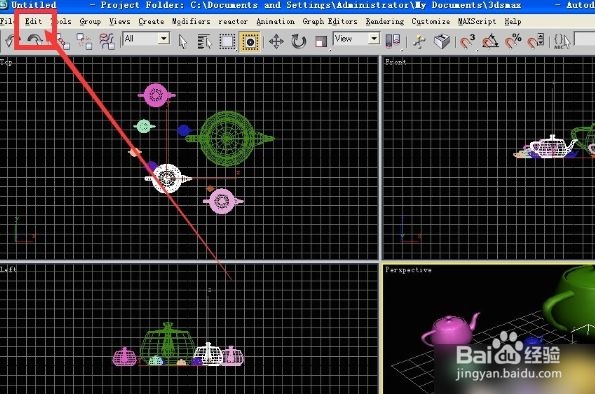Click the Perspective viewport label
Screen dimensions: 595x394
[408, 270]
